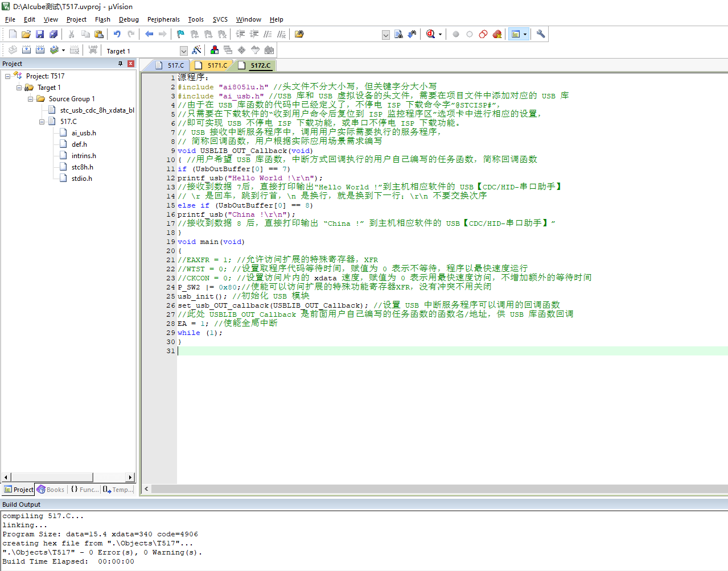Open Manage Project Items icon
This screenshot has height=571, width=728.
tap(215, 50)
